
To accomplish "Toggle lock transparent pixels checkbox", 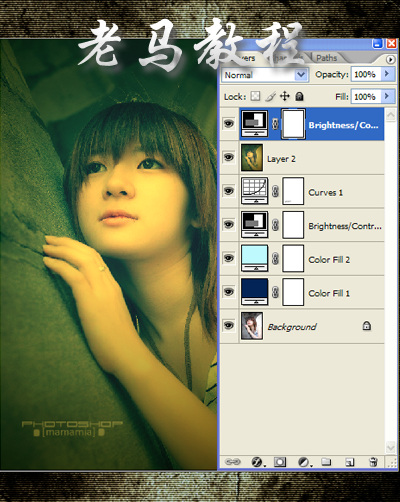I will (255, 97).
